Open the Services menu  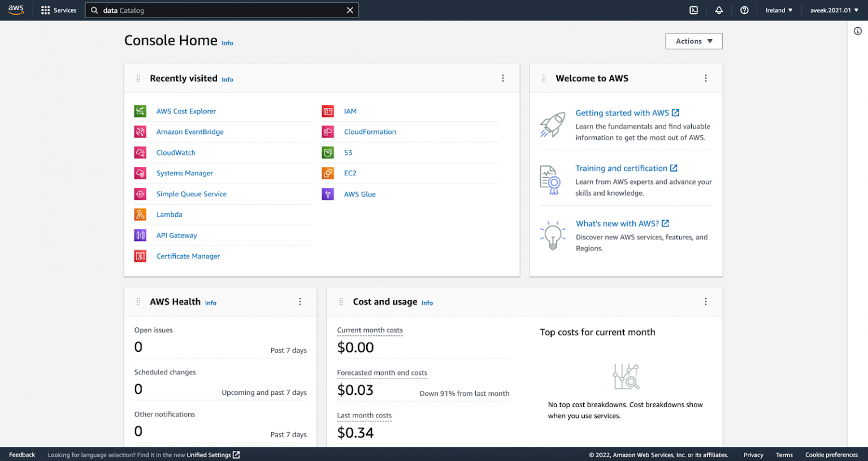[59, 10]
